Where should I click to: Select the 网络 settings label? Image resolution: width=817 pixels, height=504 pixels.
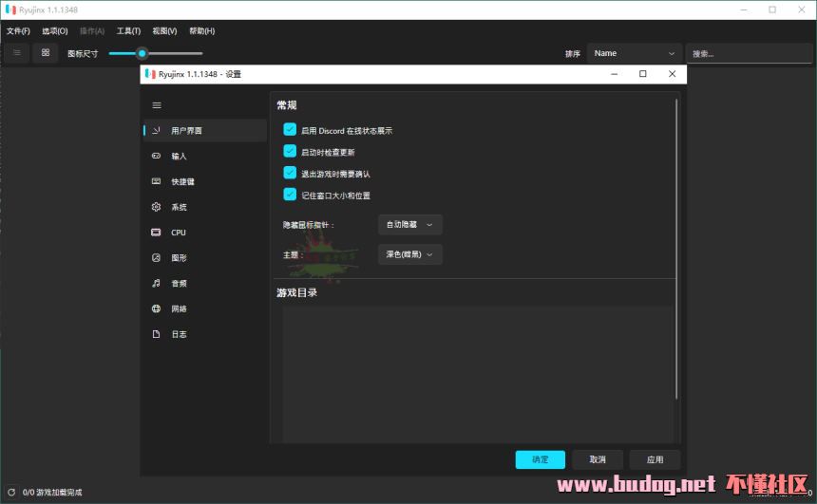[x=179, y=309]
